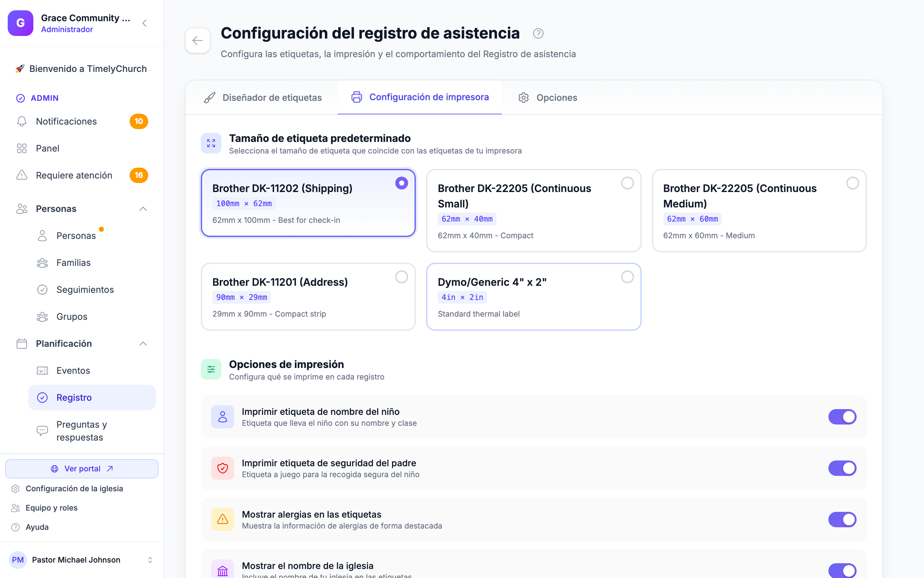Image resolution: width=924 pixels, height=578 pixels.
Task: Open Familias in the sidebar
Action: point(92,263)
